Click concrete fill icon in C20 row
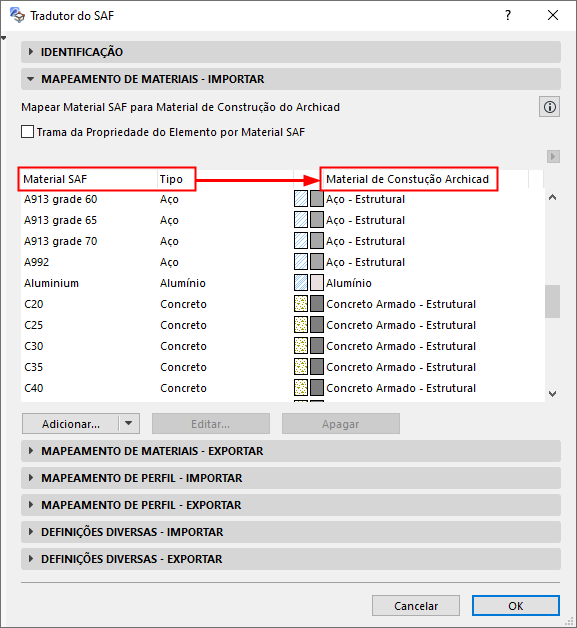 click(x=301, y=304)
